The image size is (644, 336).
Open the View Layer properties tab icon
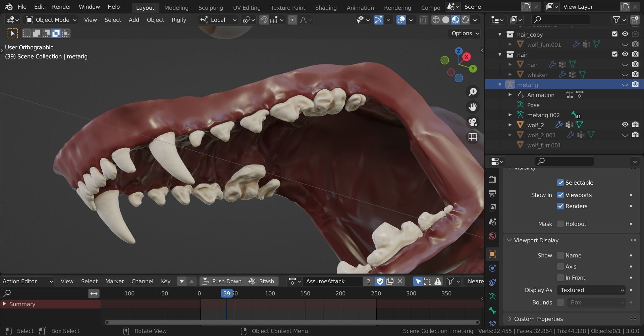point(492,207)
